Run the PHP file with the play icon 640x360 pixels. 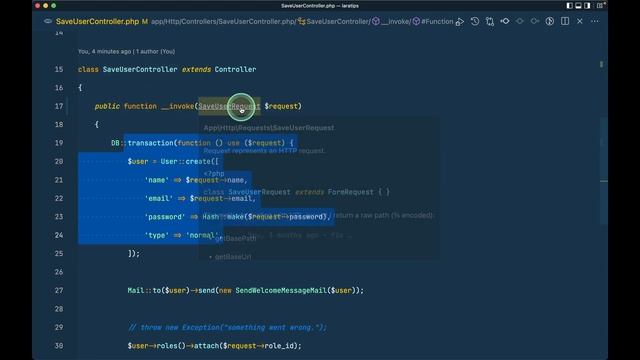pyautogui.click(x=460, y=22)
